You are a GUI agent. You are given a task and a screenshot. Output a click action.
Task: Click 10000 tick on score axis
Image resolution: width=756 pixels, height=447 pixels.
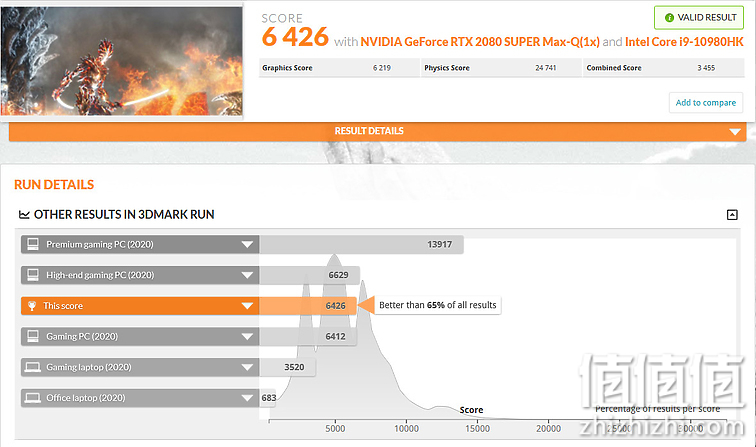[406, 429]
